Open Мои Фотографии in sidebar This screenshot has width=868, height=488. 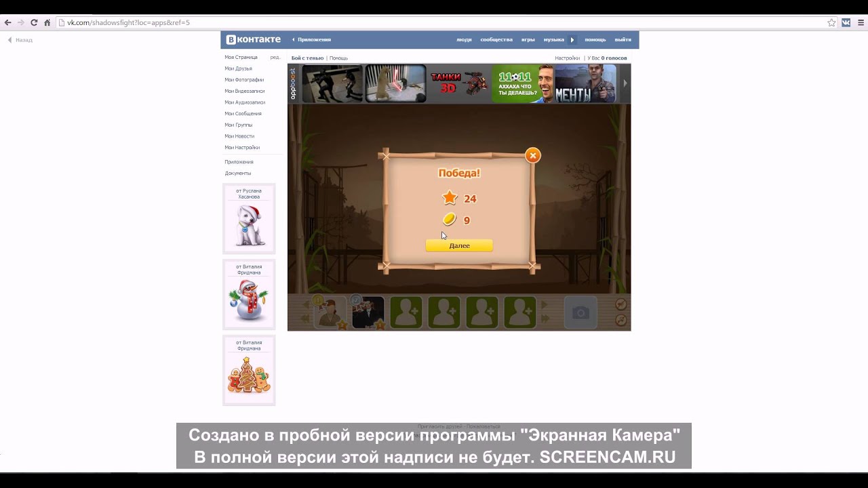pyautogui.click(x=244, y=80)
